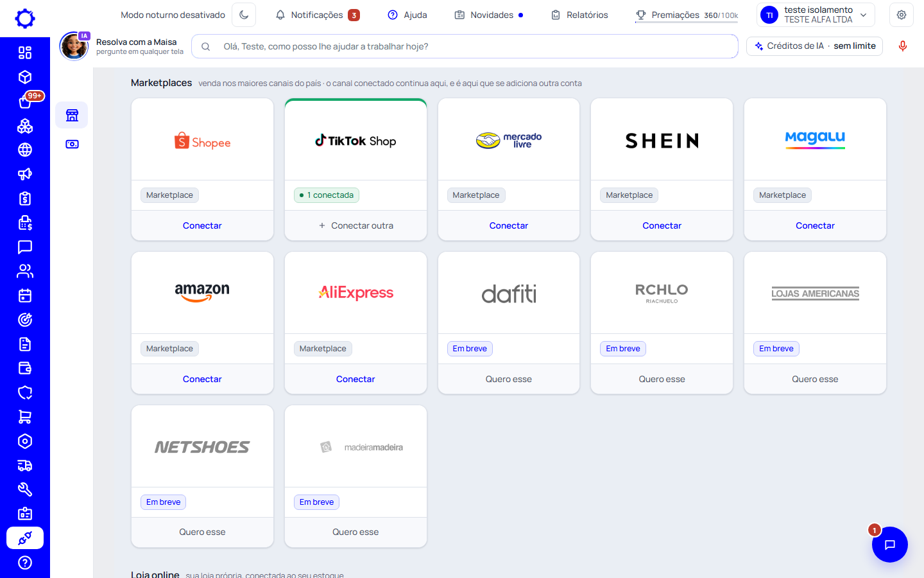This screenshot has width=924, height=578.
Task: Connect the Amazon marketplace
Action: tap(202, 379)
